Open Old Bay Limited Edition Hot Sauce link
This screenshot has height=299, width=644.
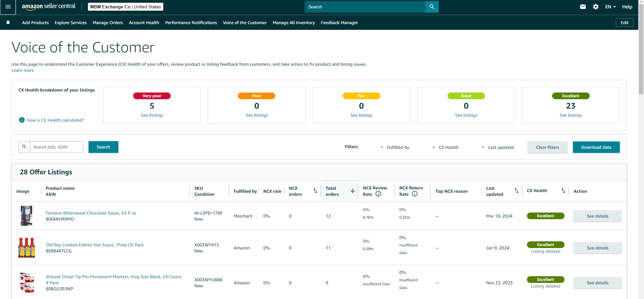pos(95,245)
